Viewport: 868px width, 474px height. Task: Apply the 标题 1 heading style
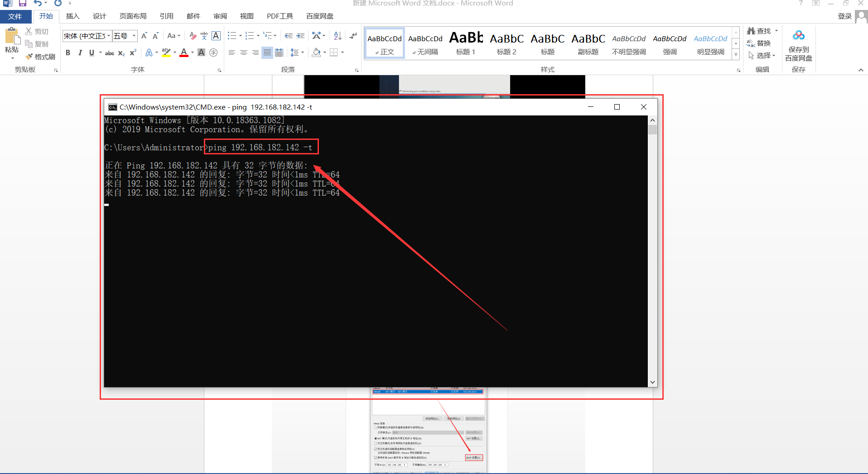466,43
